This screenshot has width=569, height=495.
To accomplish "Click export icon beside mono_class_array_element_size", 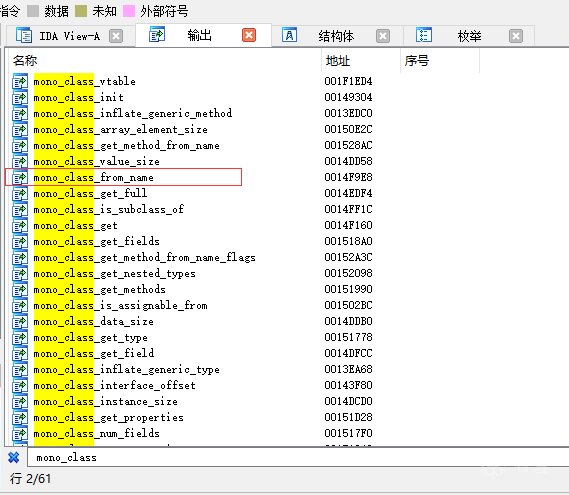I will coord(20,129).
